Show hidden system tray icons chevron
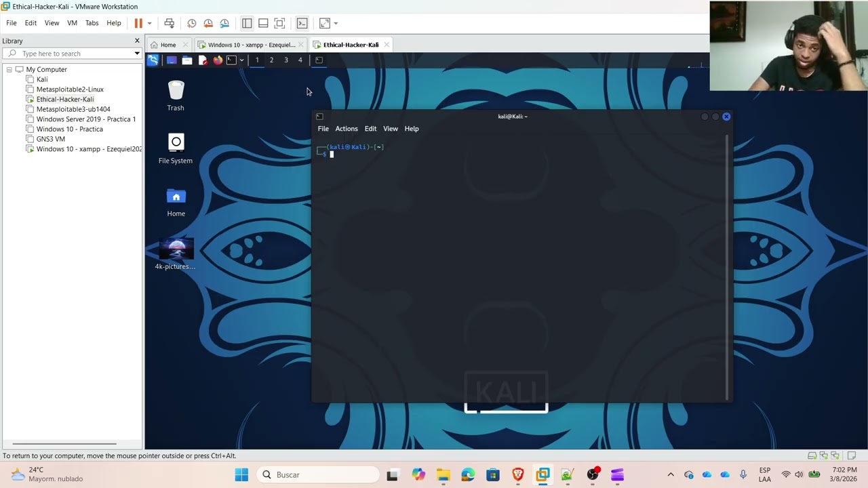 tap(671, 474)
